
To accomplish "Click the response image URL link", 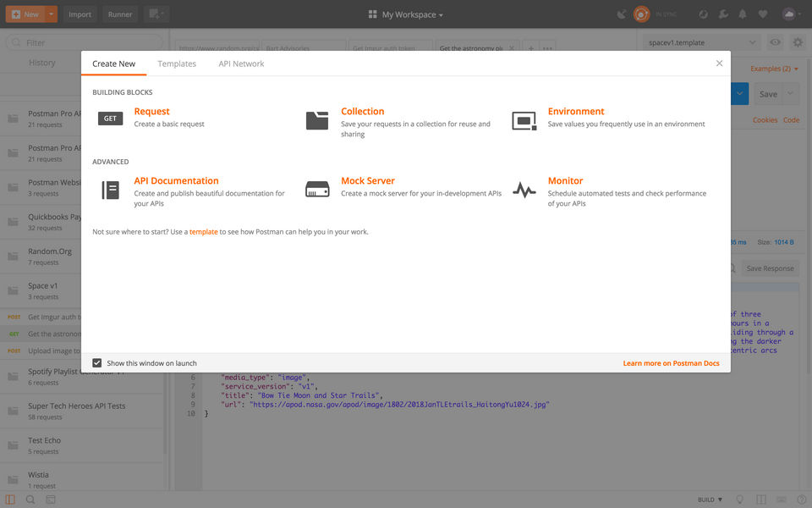I will [x=398, y=405].
